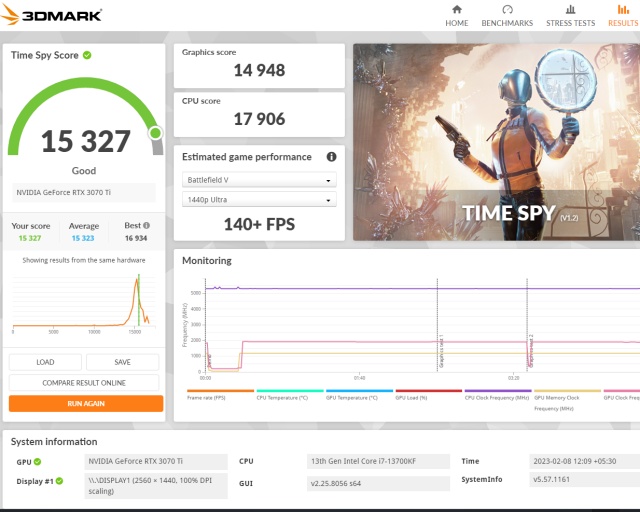Click the SystemInfo version v5.57.1161
Viewport: 640px width, 512px height.
[584, 479]
